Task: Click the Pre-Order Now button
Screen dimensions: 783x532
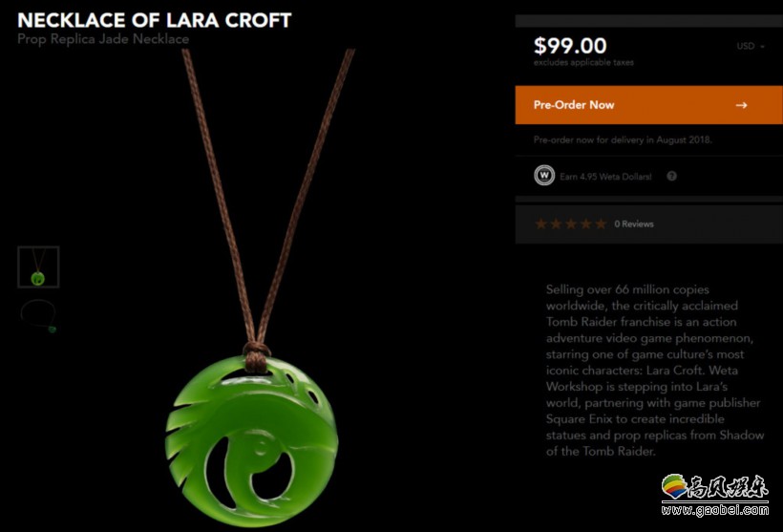Action: click(x=648, y=105)
